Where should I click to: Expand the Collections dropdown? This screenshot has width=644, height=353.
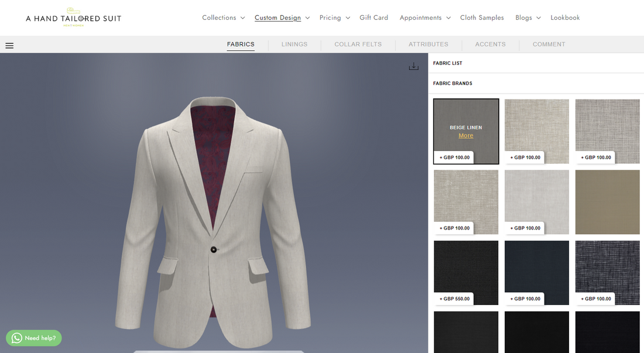pos(223,18)
